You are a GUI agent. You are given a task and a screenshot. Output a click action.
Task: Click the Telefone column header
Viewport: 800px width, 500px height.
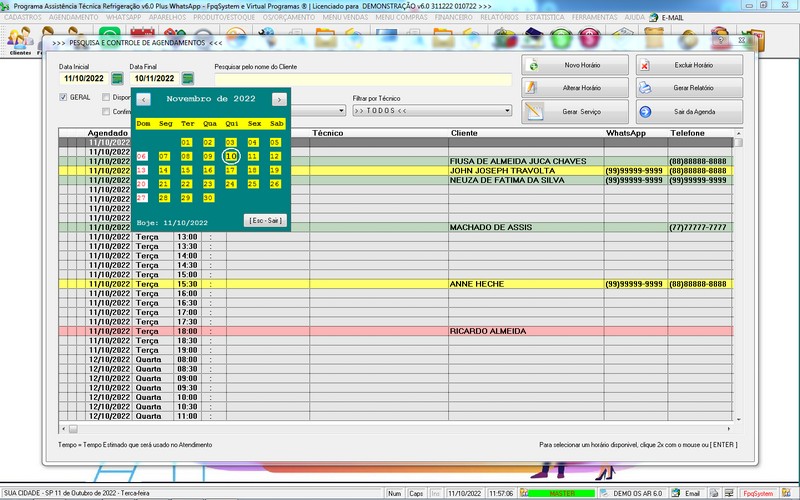pos(687,133)
